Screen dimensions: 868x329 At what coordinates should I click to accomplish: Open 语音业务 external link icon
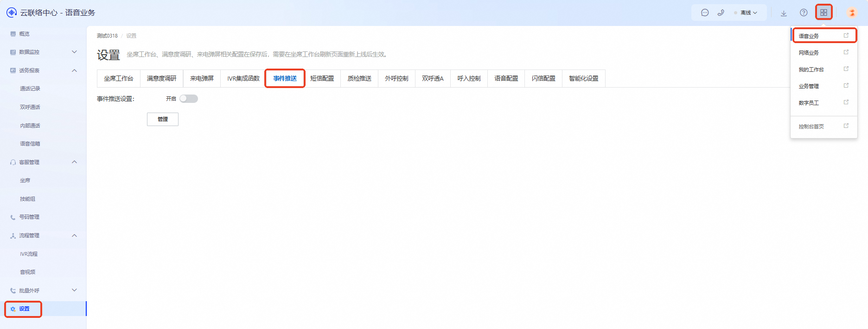point(846,35)
